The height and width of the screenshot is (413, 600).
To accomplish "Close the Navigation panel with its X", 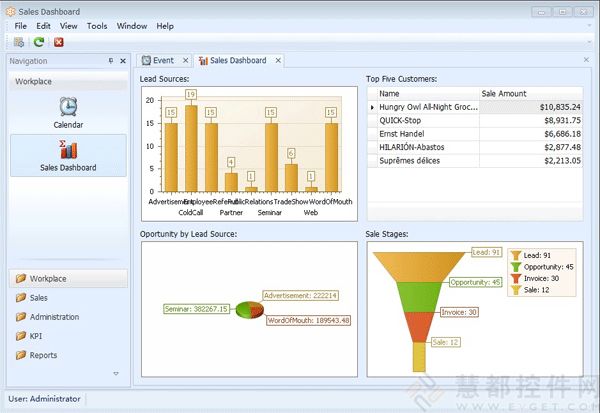I will [x=124, y=61].
